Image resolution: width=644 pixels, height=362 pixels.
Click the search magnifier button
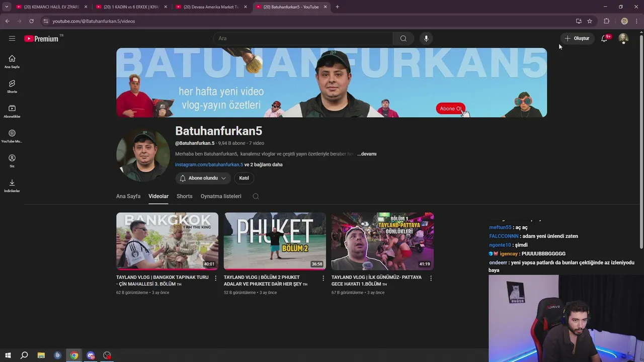point(404,39)
